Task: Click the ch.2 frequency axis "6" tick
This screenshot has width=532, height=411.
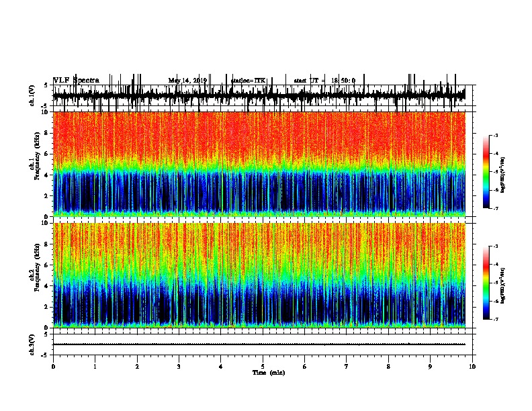Action: point(47,265)
